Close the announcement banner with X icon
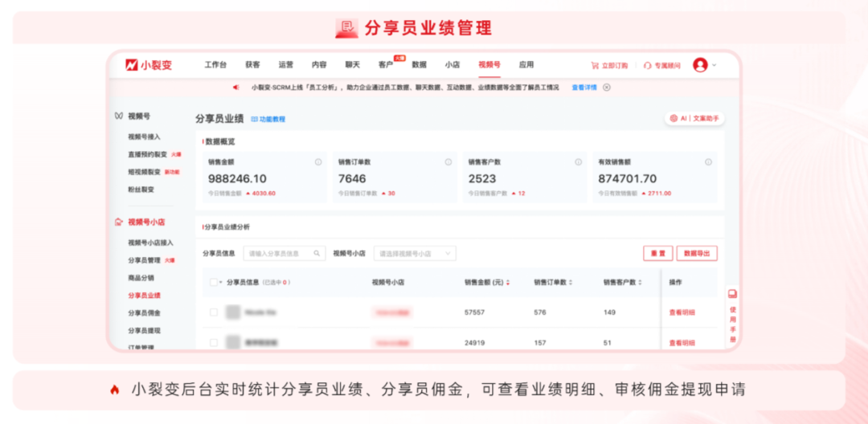 (607, 88)
